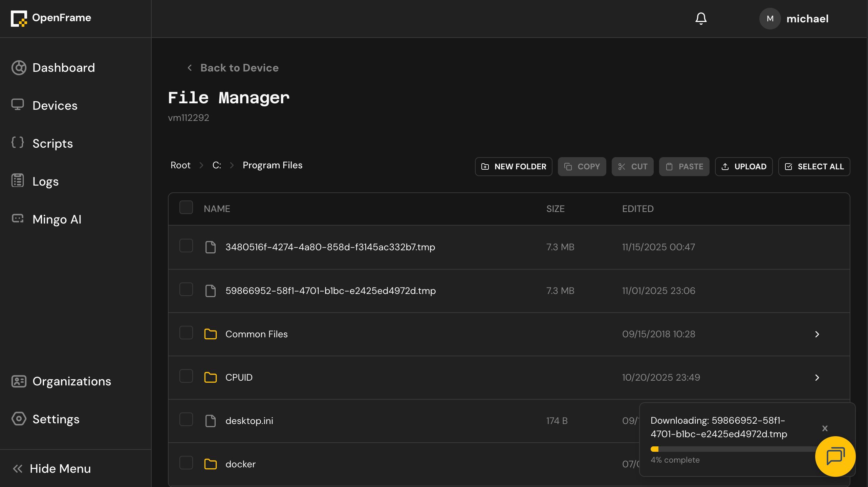Click the back arrow before Back to Device
The image size is (868, 487).
coord(190,68)
